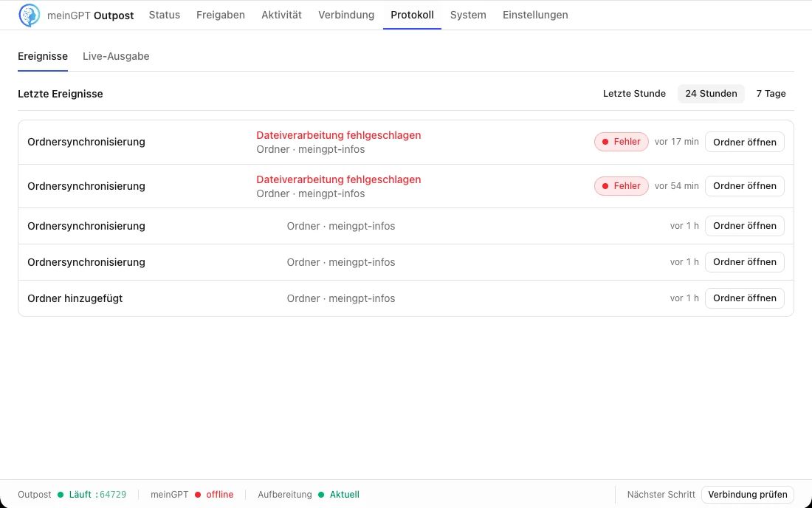Open the Aktivität tab
Screen dimensions: 812x508
click(x=281, y=15)
